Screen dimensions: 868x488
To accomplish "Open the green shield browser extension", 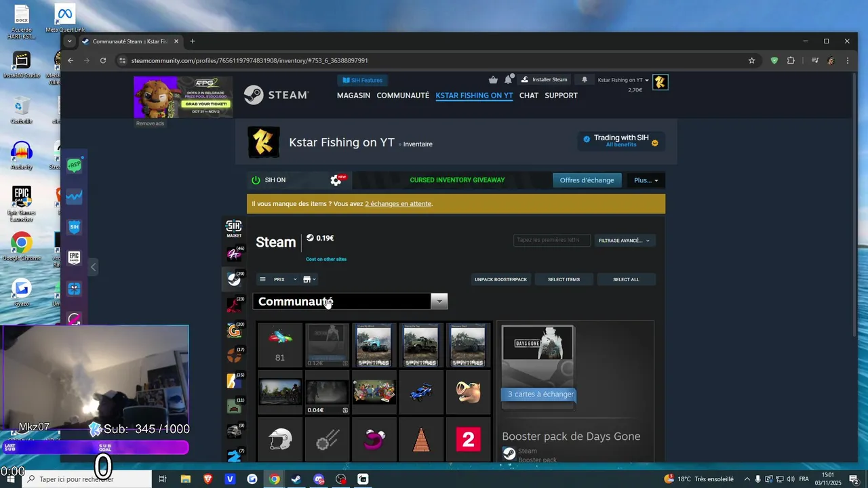I will coord(774,60).
